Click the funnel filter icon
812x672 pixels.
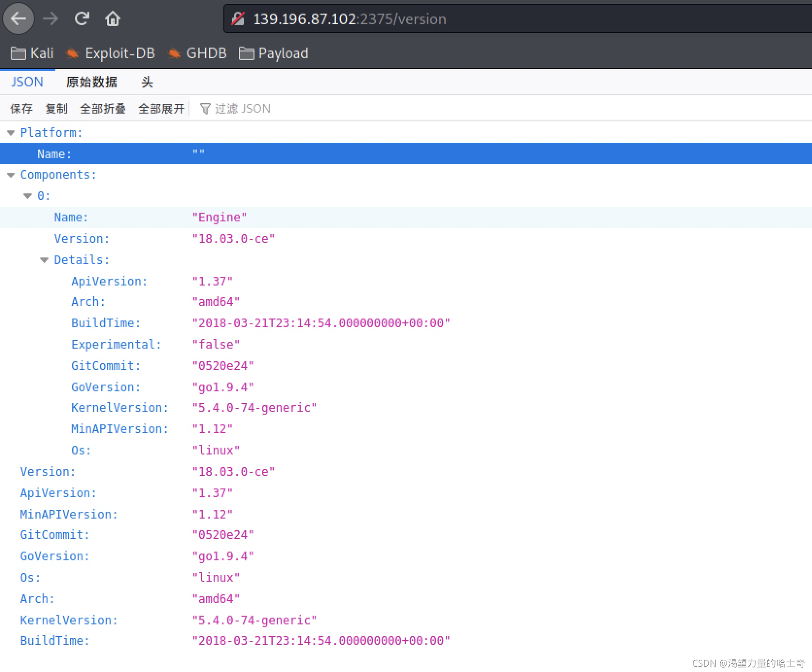click(205, 109)
